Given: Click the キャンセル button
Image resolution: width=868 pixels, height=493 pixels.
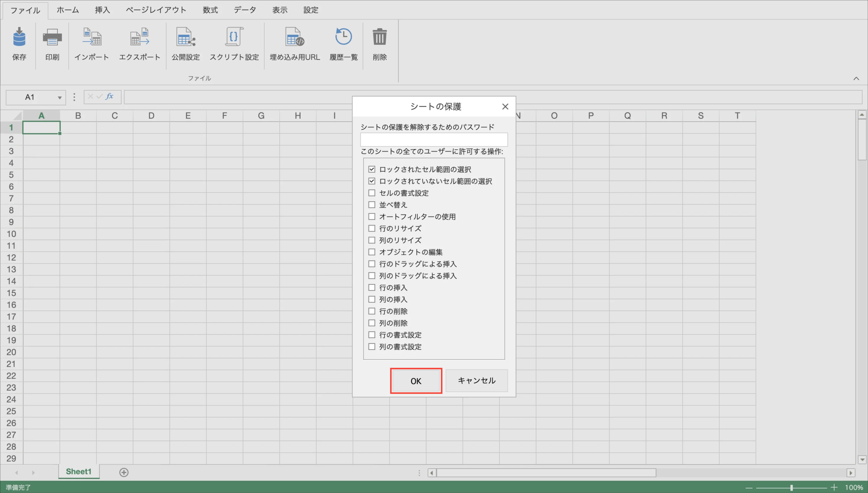Looking at the screenshot, I should 476,381.
